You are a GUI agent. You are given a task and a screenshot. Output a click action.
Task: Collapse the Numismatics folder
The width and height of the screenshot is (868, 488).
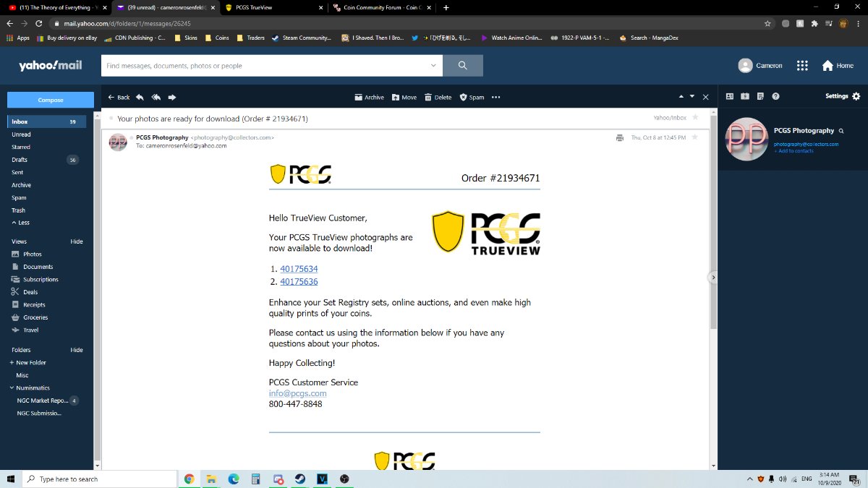(x=12, y=388)
